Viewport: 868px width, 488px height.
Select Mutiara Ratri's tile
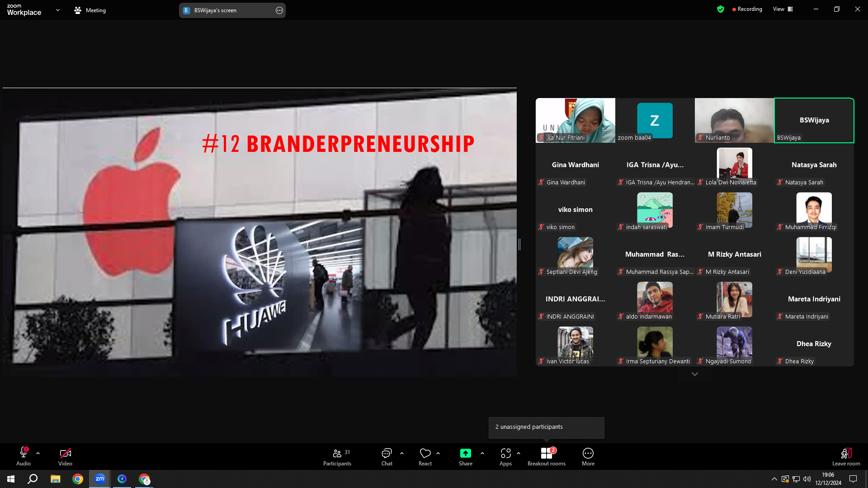[735, 299]
